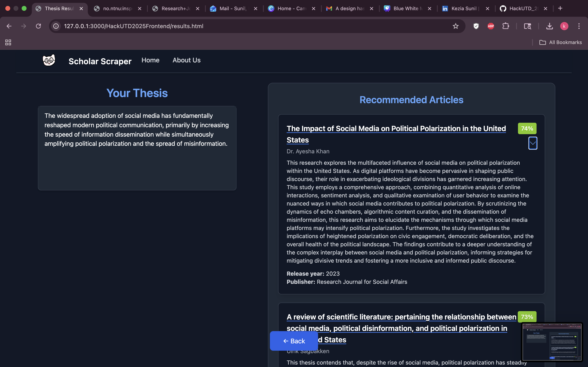The image size is (588, 367).
Task: Click the 74% match score badge
Action: 527,128
